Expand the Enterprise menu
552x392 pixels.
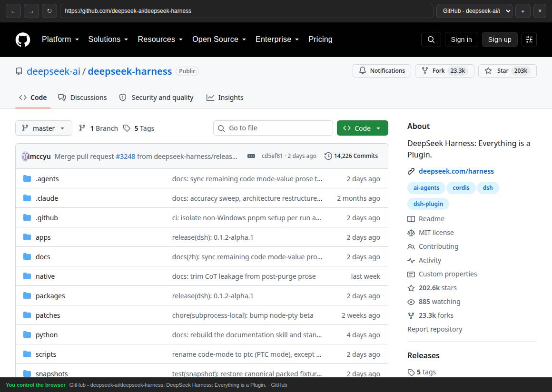277,39
